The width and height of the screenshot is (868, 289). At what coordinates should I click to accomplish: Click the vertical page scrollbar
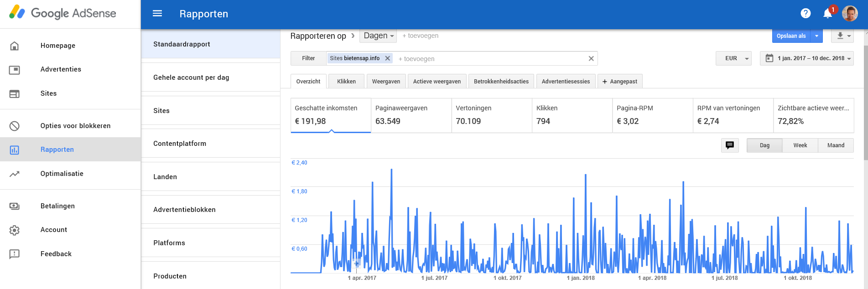tap(866, 103)
